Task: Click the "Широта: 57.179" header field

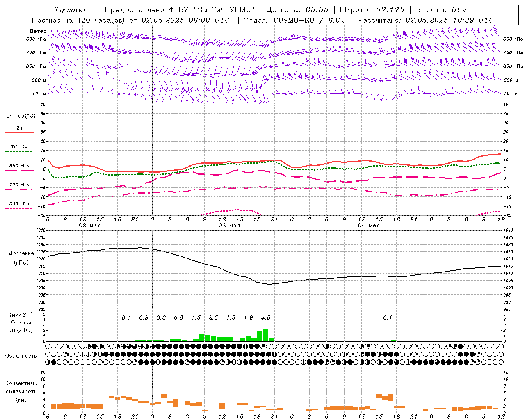Action: [x=372, y=10]
